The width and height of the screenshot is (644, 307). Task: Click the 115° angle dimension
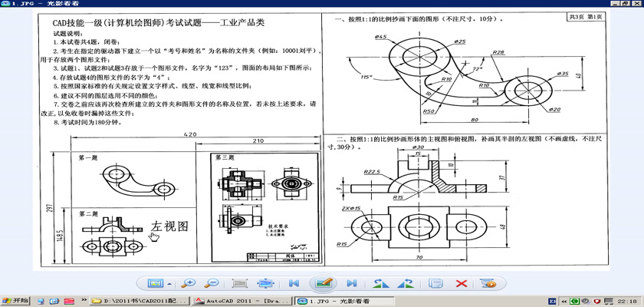pyautogui.click(x=366, y=77)
